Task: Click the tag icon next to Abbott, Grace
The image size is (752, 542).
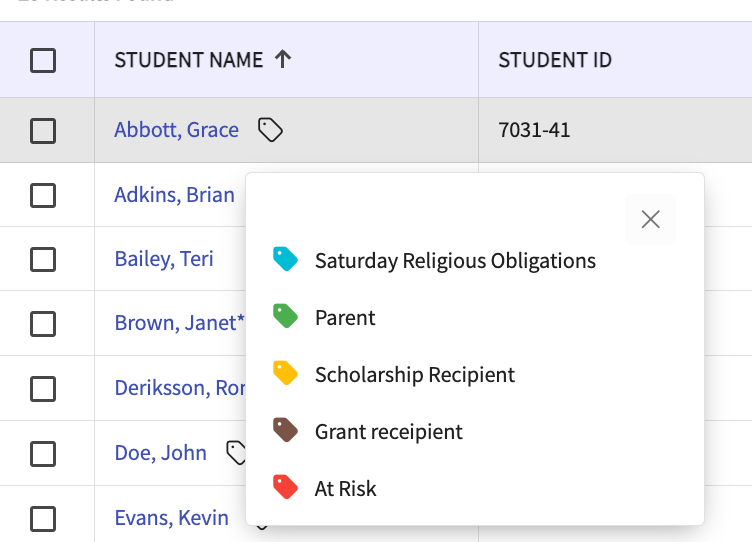Action: pos(270,130)
